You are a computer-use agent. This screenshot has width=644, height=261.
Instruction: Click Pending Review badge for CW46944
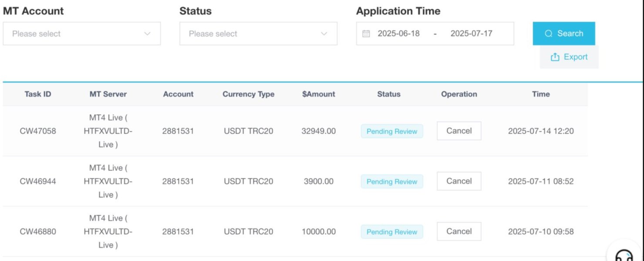point(392,182)
